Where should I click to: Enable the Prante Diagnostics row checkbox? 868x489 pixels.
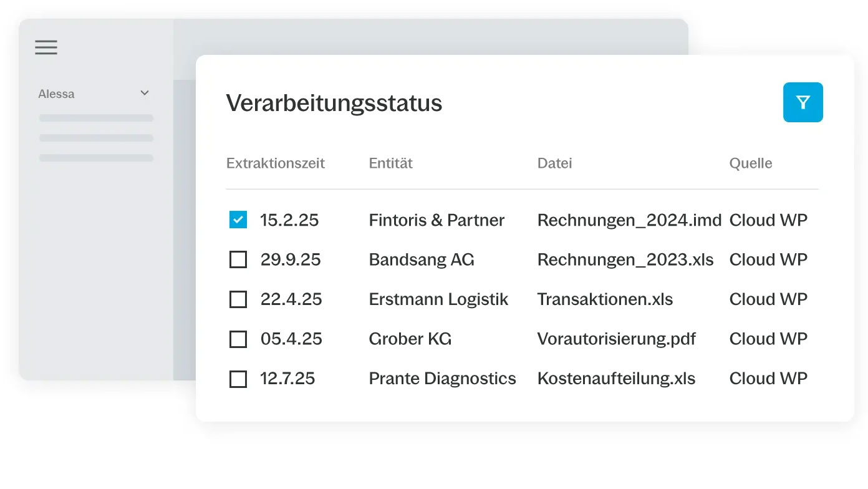(x=238, y=379)
